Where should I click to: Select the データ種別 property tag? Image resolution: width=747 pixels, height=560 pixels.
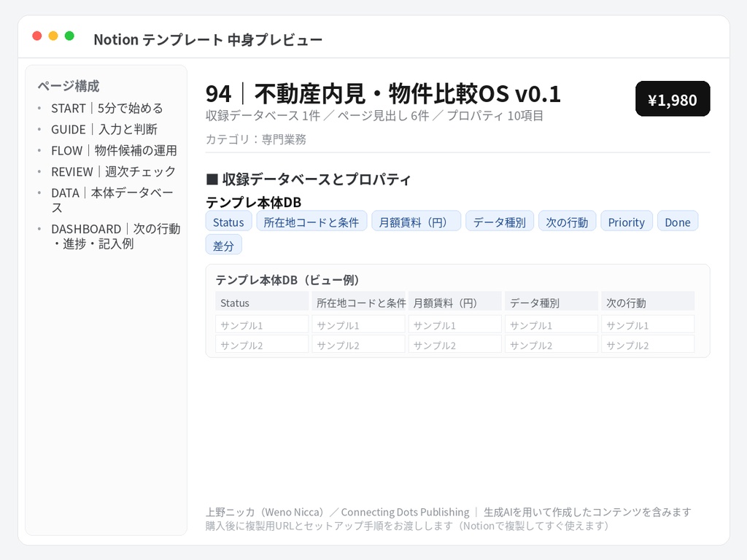pyautogui.click(x=500, y=222)
